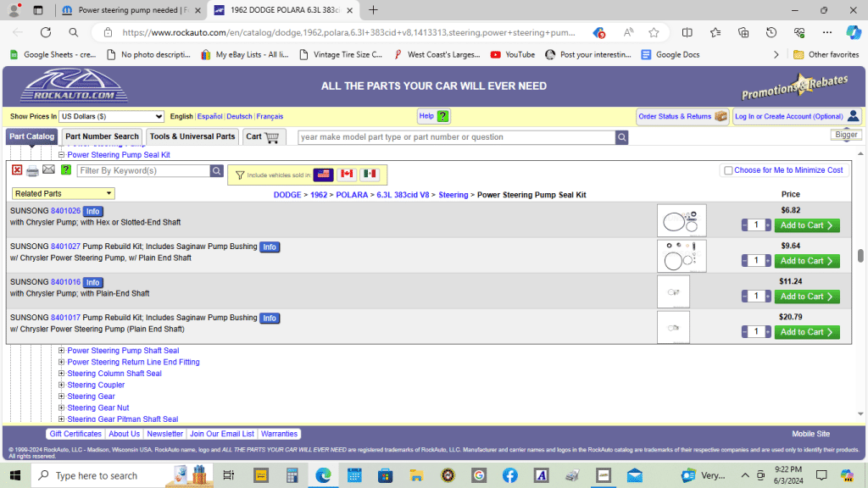Open the Show Prices In currency dropdown
Viewport: 868px width, 488px height.
point(111,116)
